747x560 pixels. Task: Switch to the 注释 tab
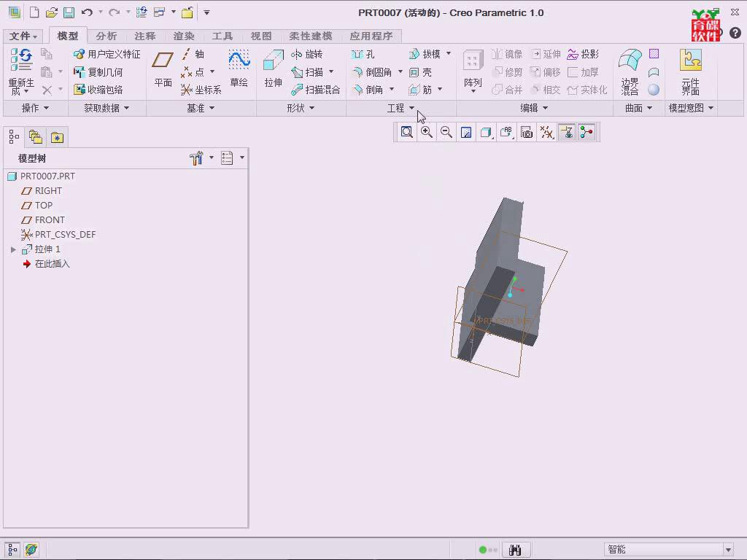[145, 36]
